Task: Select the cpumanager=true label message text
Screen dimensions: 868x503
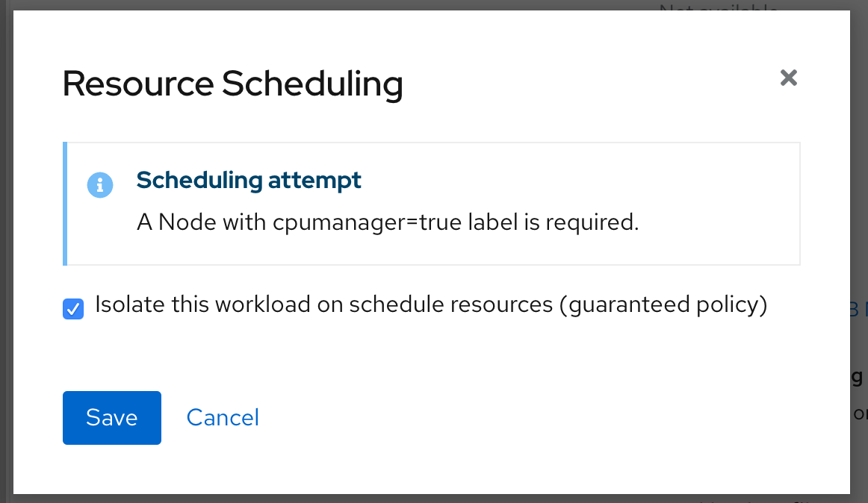Action: (388, 222)
